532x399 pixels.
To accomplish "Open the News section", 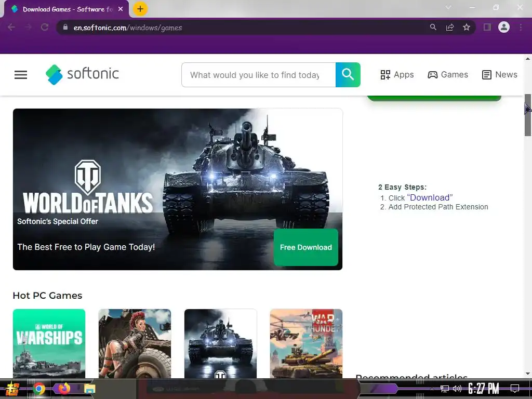I will (499, 75).
